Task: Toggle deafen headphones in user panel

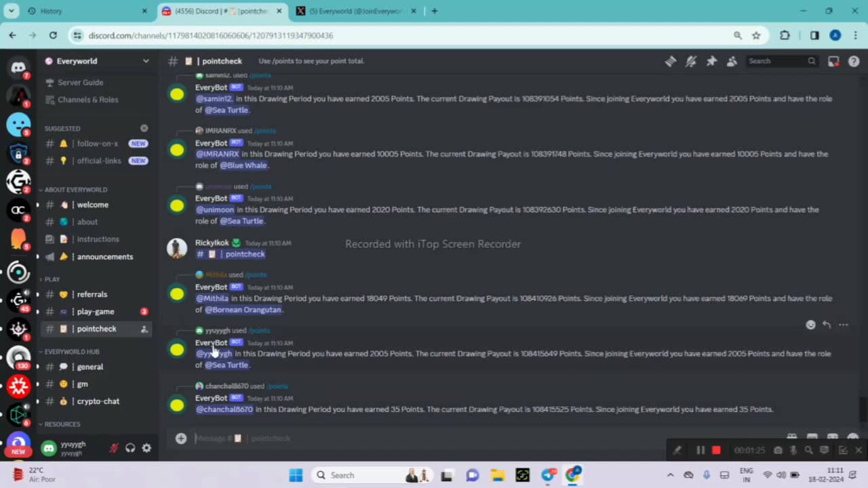Action: [130, 448]
